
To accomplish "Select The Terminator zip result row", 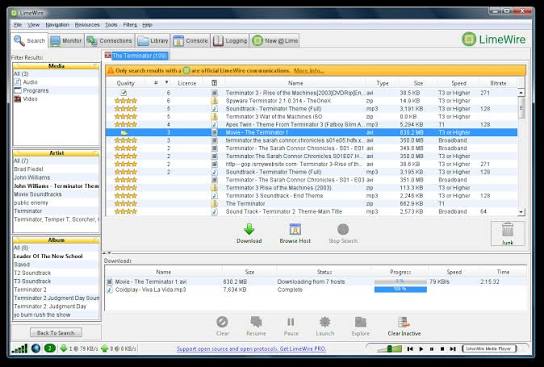I will [x=311, y=204].
